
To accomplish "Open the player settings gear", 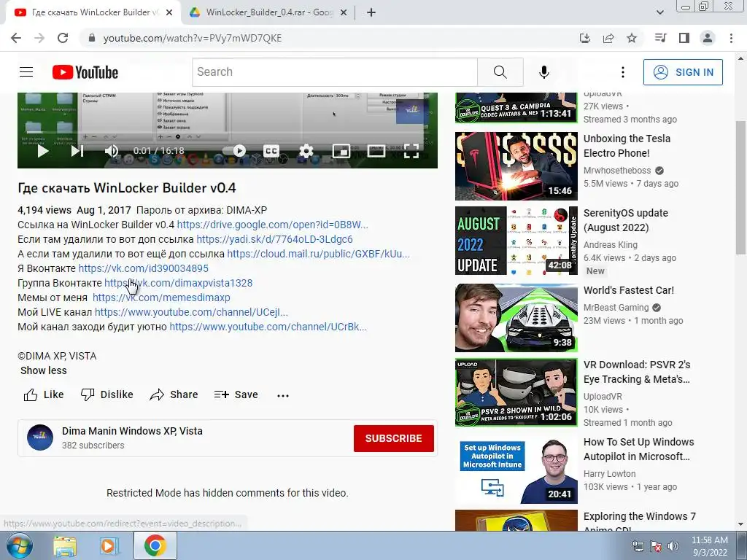I will [306, 151].
